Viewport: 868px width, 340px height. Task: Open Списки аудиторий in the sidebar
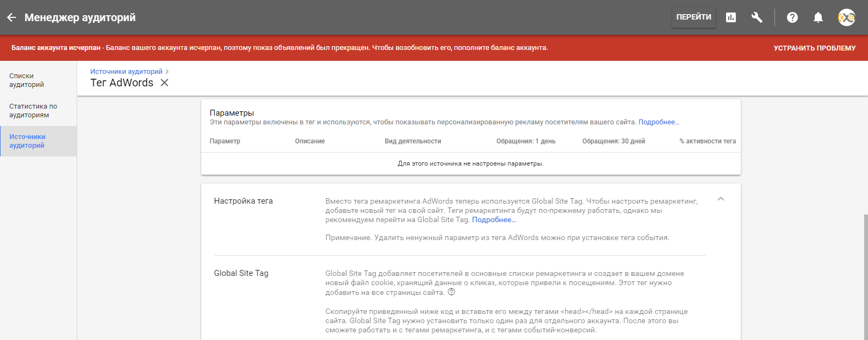(x=39, y=80)
